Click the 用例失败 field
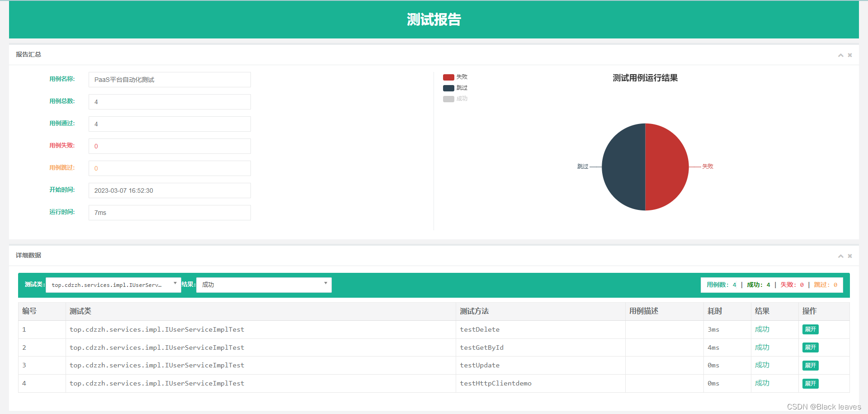The width and height of the screenshot is (868, 414). point(170,146)
